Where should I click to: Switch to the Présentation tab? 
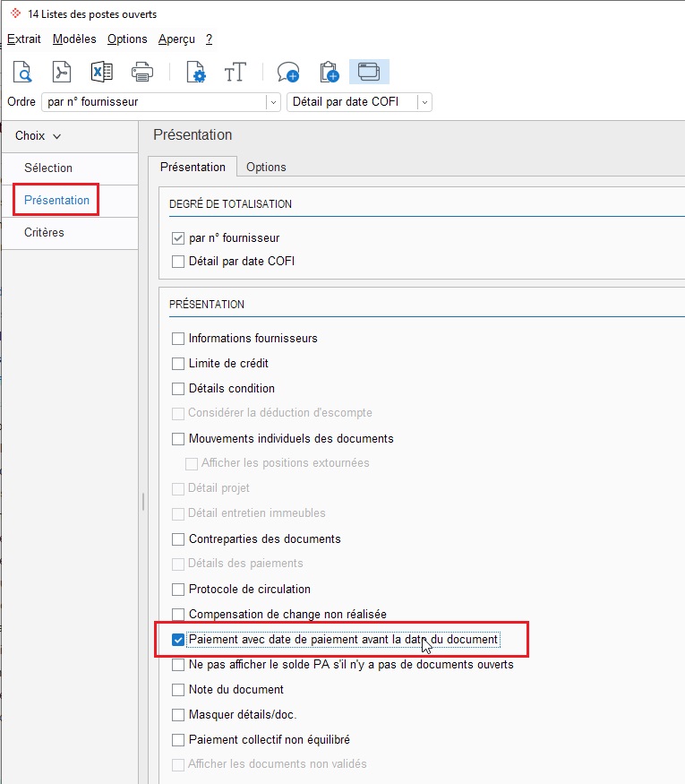click(x=193, y=167)
